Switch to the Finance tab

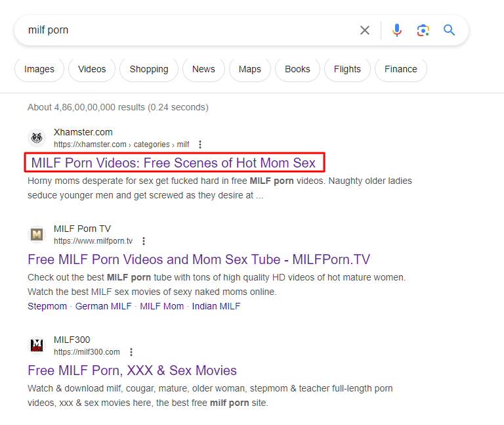(401, 69)
